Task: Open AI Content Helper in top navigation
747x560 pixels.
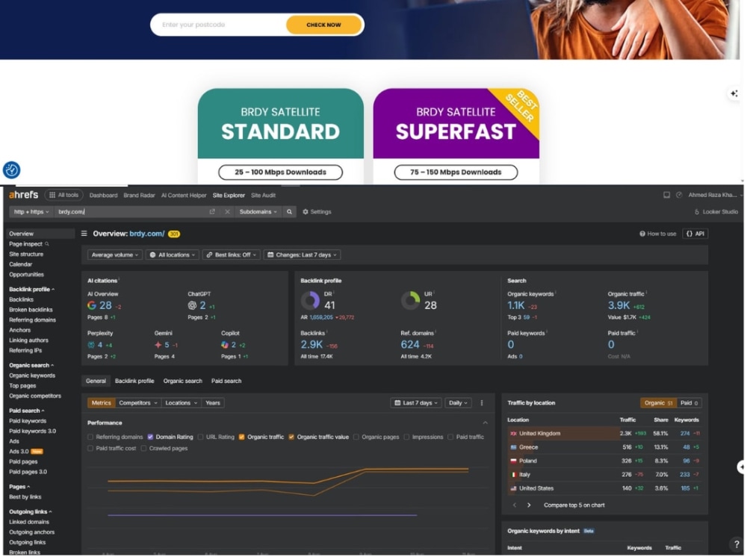Action: point(184,195)
